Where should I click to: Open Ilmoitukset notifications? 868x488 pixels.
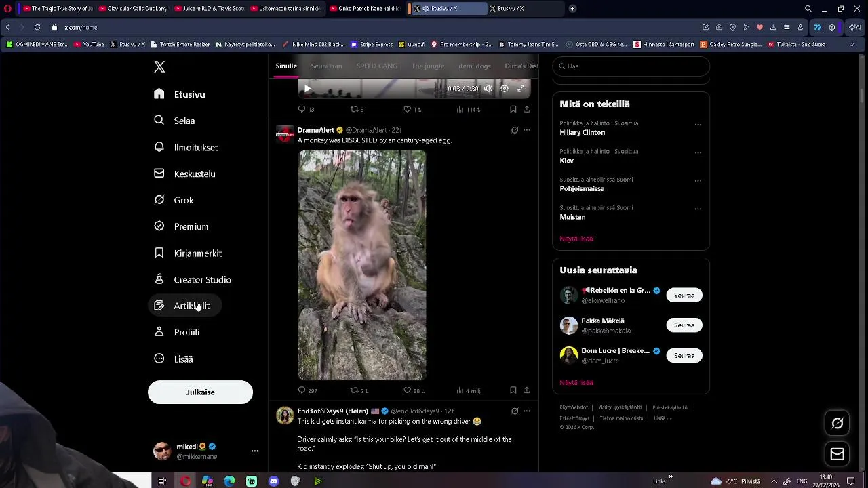(186, 147)
